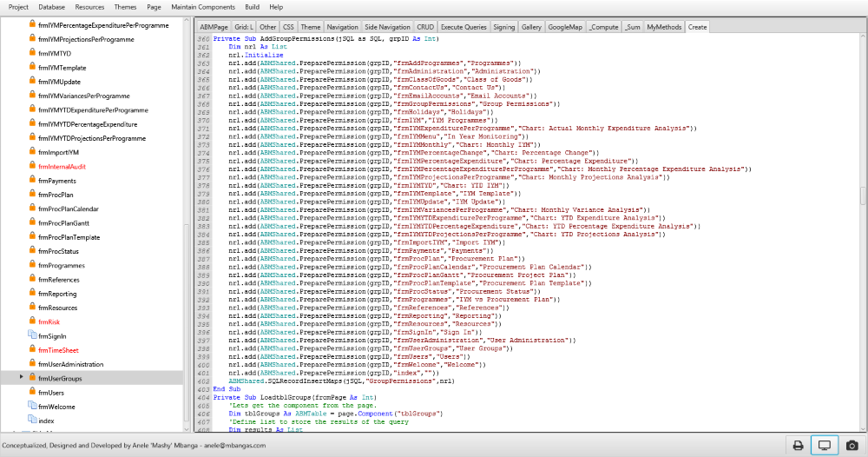Switch to the CSS tab
This screenshot has width=868, height=457.
288,27
